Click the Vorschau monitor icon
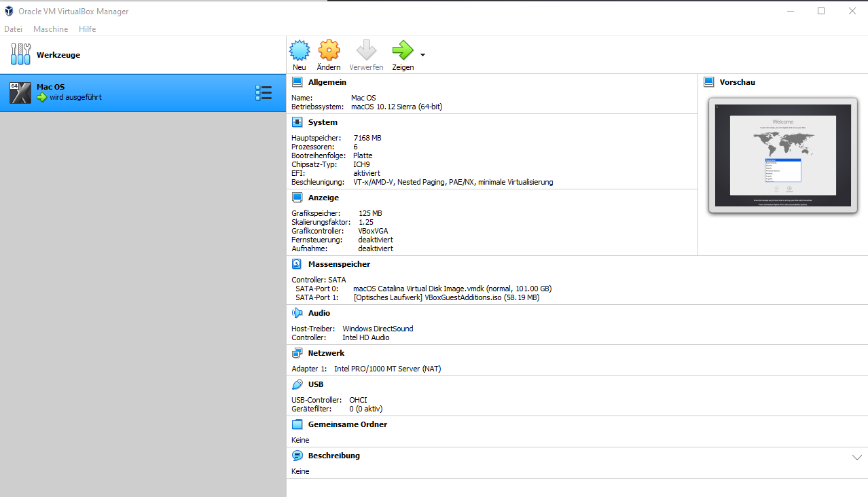The image size is (868, 497). [708, 82]
